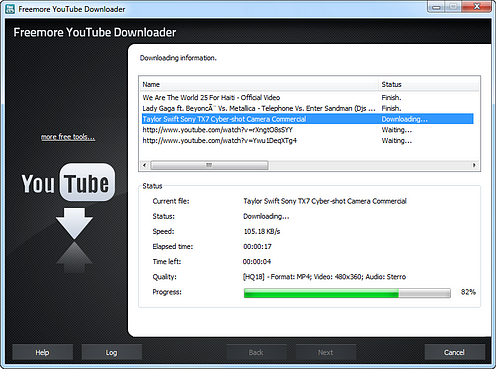The image size is (496, 369).
Task: Click the disabled Back button
Action: pyautogui.click(x=256, y=352)
